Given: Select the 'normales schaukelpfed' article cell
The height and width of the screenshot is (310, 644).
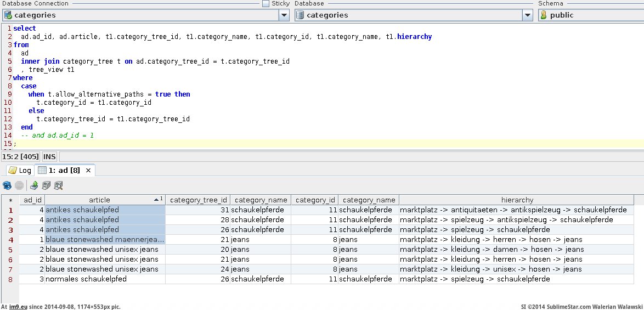Looking at the screenshot, I should tap(86, 279).
